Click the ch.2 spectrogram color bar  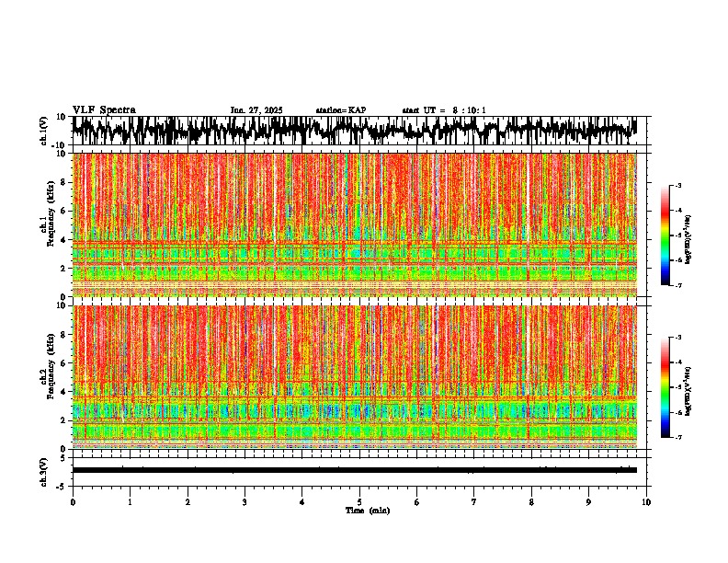[x=665, y=387]
